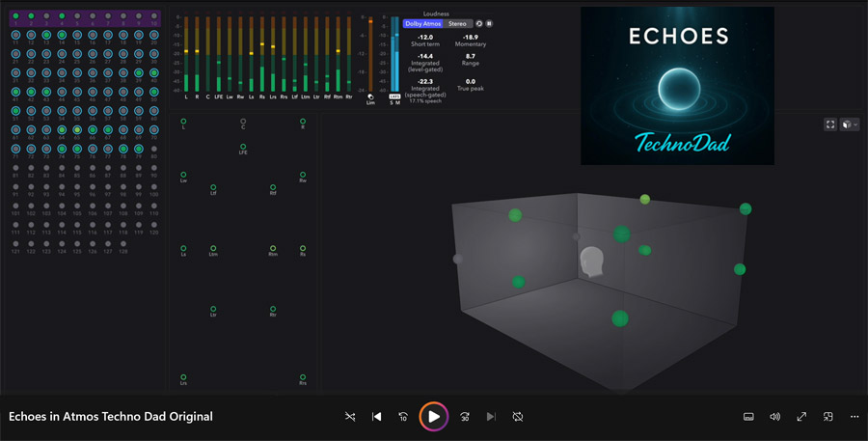
Task: Open the mini player view
Action: point(828,417)
